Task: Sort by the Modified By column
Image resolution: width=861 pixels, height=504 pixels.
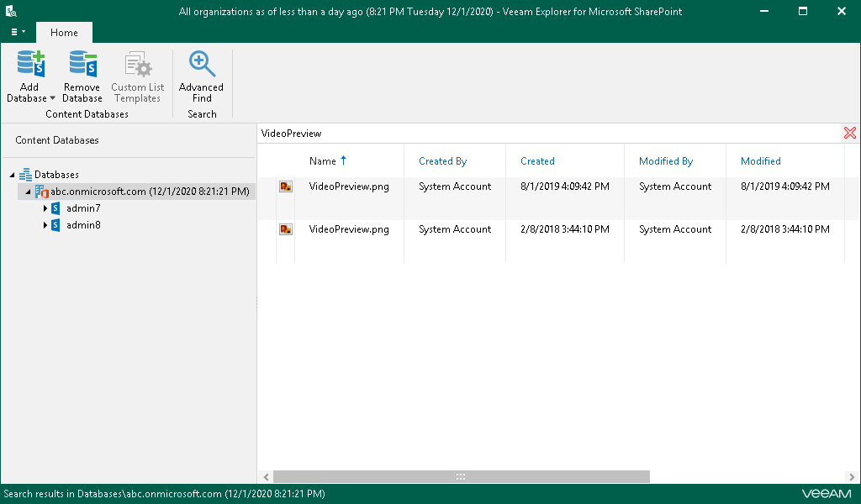Action: (666, 161)
